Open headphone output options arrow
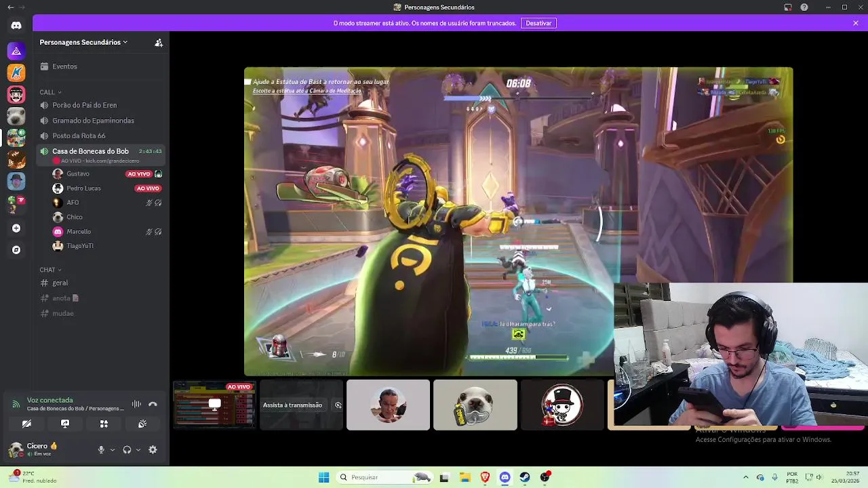The image size is (868, 488). [138, 449]
